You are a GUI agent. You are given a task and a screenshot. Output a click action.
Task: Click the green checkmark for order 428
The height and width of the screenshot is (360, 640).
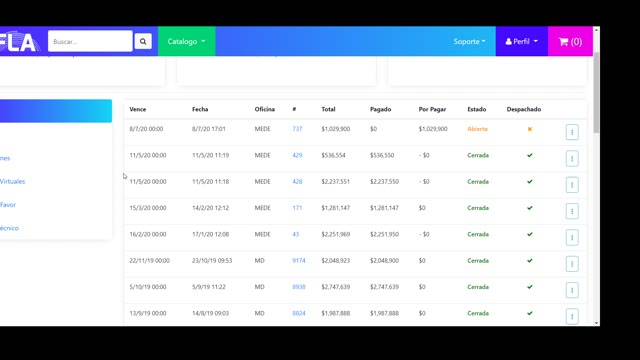[529, 182]
